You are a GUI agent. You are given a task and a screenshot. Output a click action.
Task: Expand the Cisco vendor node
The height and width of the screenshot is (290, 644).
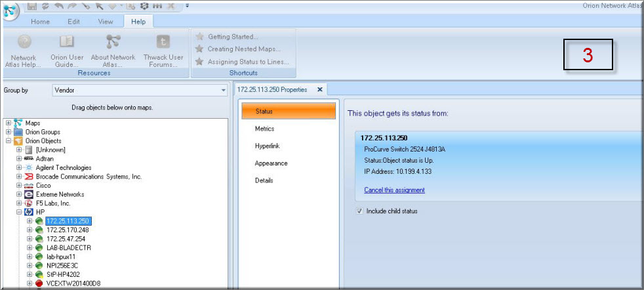click(x=19, y=185)
